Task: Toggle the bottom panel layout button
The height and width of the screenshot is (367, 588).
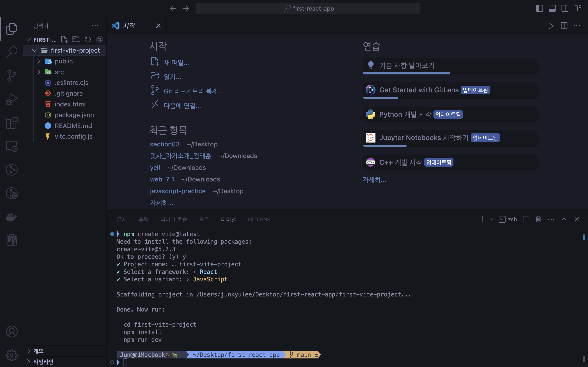Action: coord(552,9)
